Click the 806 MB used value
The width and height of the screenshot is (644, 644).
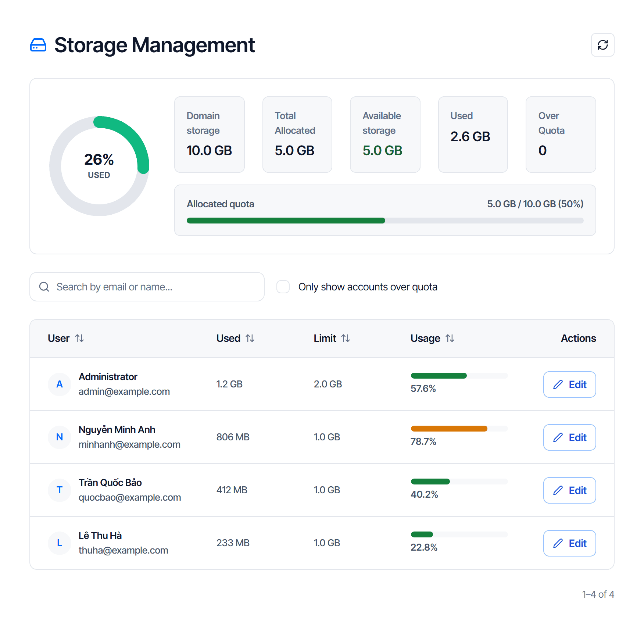tap(233, 437)
